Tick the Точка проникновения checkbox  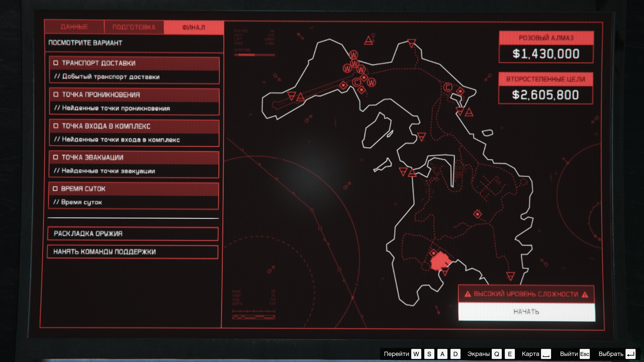pyautogui.click(x=56, y=95)
